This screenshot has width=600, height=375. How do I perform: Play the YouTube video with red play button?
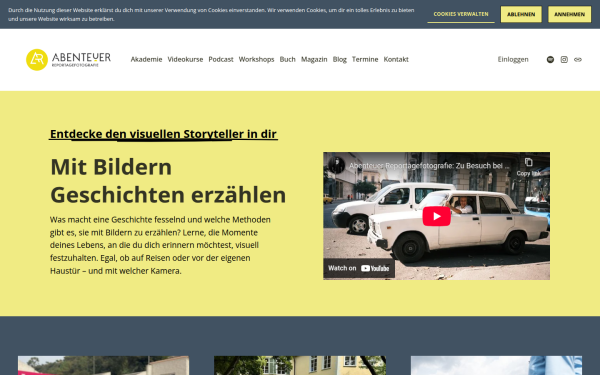[436, 216]
